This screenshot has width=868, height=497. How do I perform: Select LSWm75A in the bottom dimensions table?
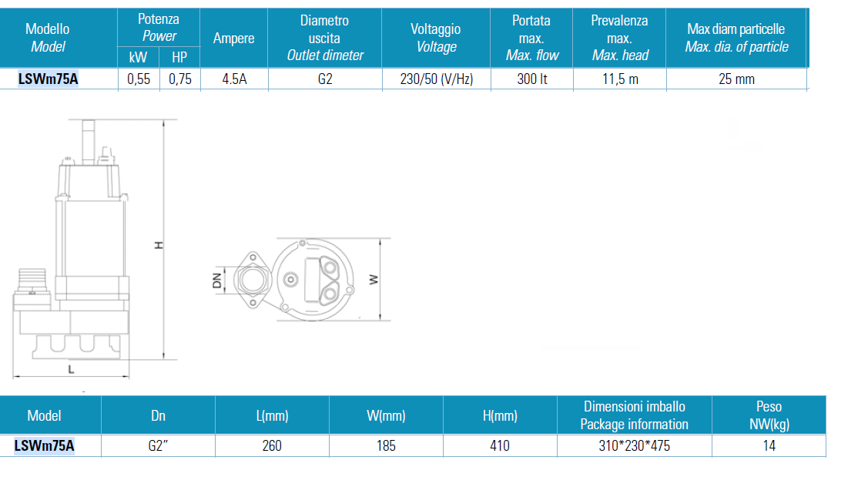point(44,445)
